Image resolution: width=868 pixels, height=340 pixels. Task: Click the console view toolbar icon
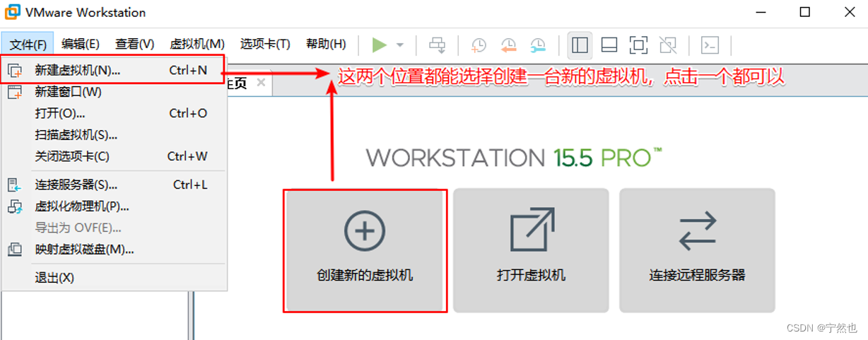click(710, 45)
